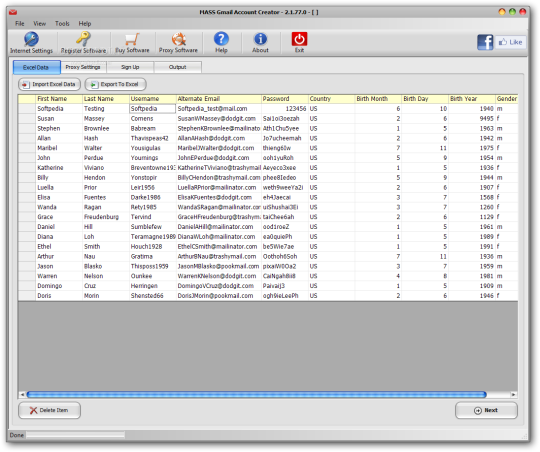This screenshot has height=452, width=540.
Task: Click the Password column header
Action: coord(284,99)
